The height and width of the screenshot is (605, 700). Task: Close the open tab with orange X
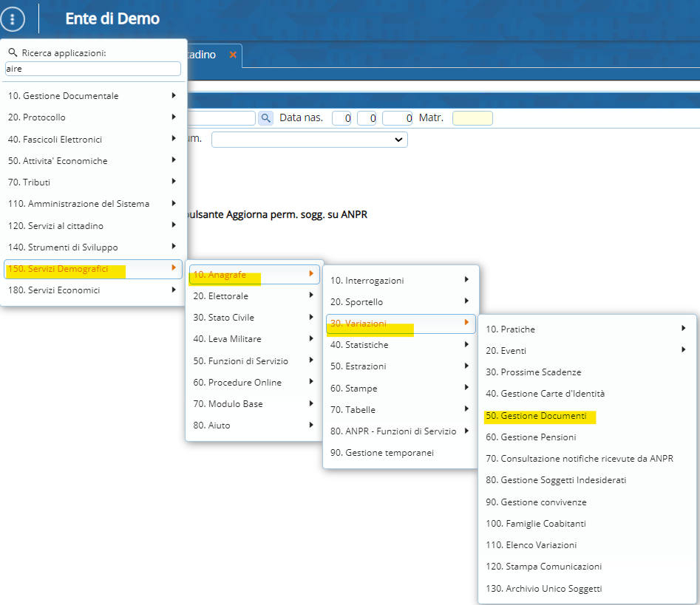point(233,55)
